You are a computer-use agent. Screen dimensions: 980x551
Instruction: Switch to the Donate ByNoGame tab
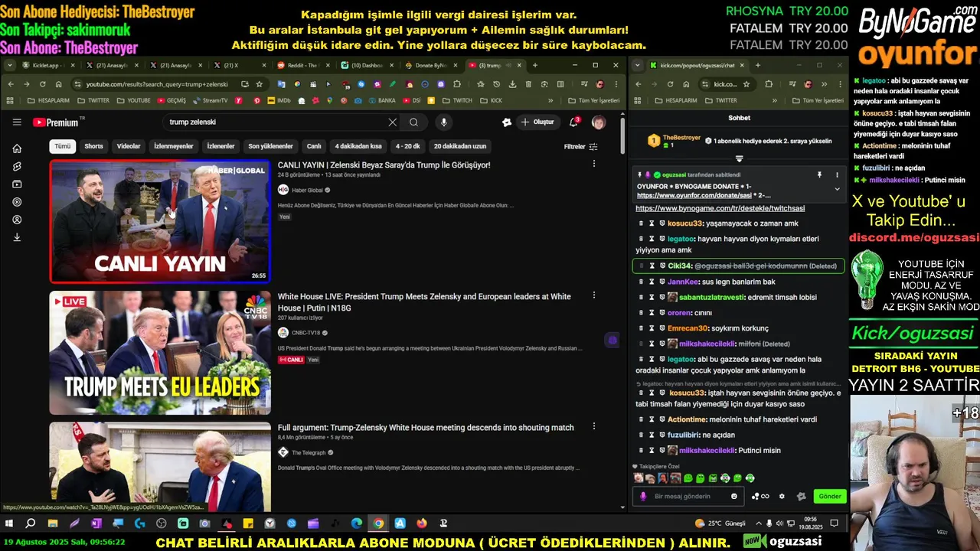[x=430, y=65]
